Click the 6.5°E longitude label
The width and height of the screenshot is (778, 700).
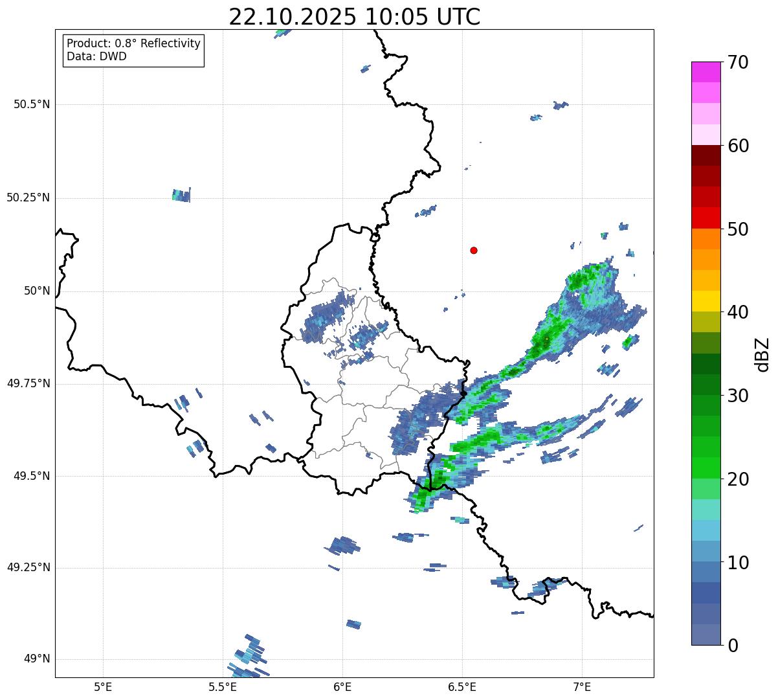(x=462, y=686)
